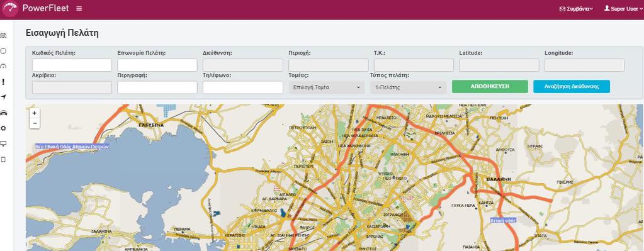The image size is (644, 251).
Task: Click the PowerFleet speedometer logo
Action: point(10,9)
